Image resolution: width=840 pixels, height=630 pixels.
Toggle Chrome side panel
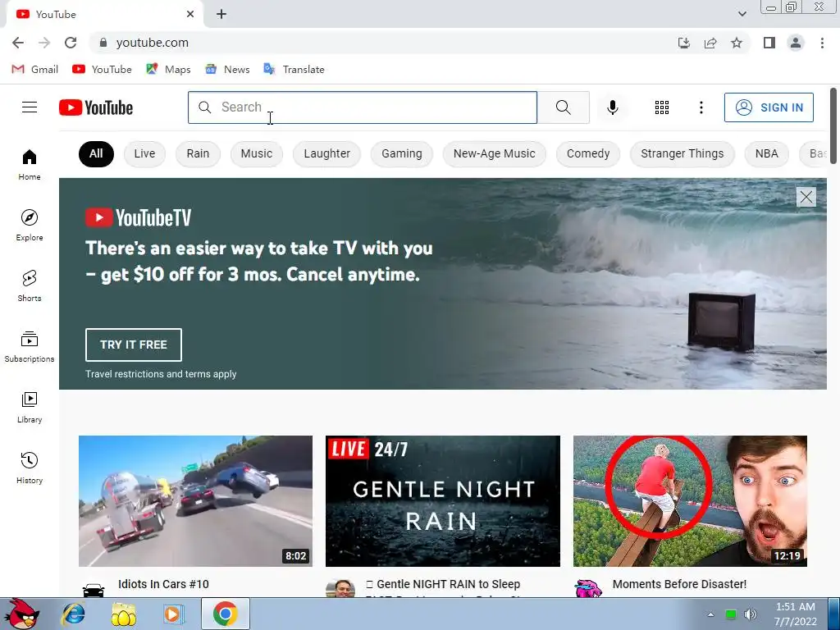coord(769,43)
